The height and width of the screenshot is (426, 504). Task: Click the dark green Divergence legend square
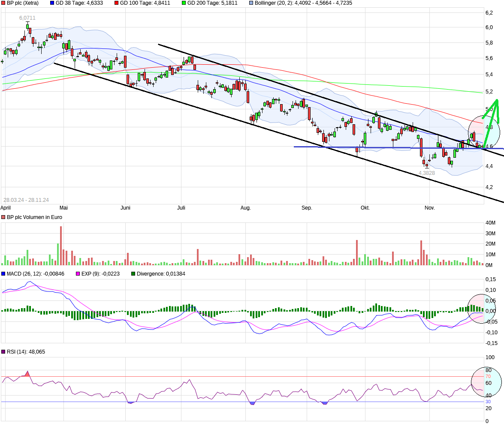133,273
